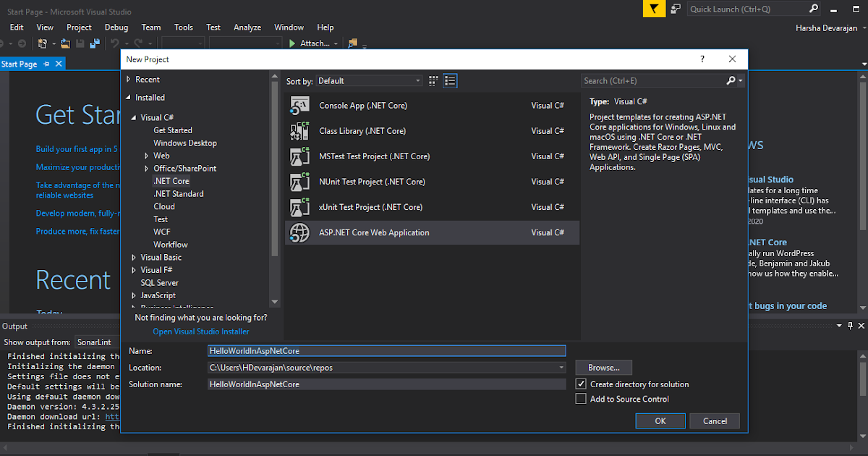Click the New Project toolbar icon
Image resolution: width=868 pixels, height=456 pixels.
42,43
